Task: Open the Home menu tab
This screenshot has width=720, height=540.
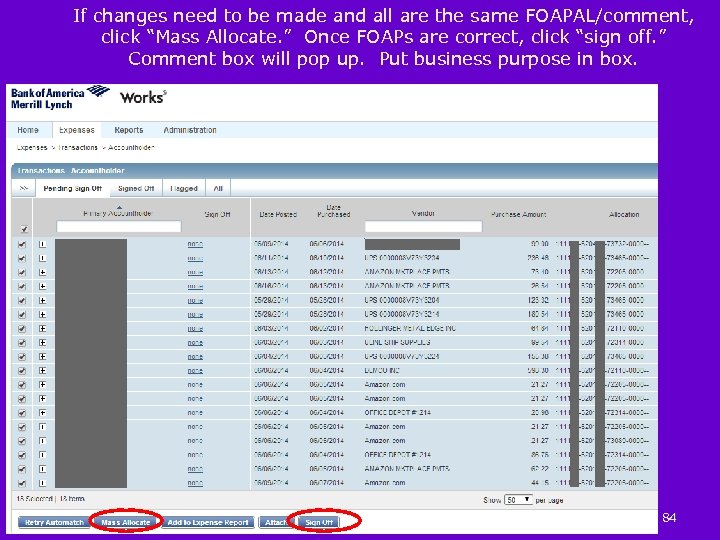Action: pyautogui.click(x=28, y=130)
